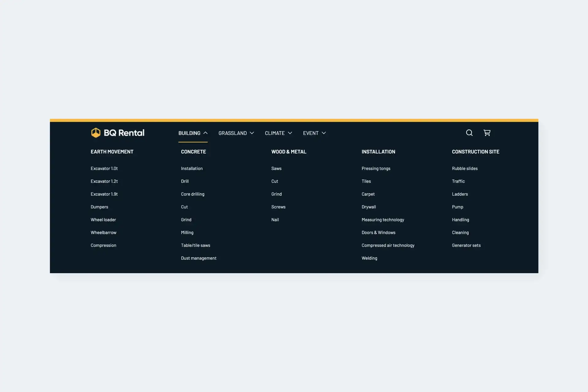This screenshot has height=392, width=588.
Task: Open the Rubble slides link
Action: point(465,168)
